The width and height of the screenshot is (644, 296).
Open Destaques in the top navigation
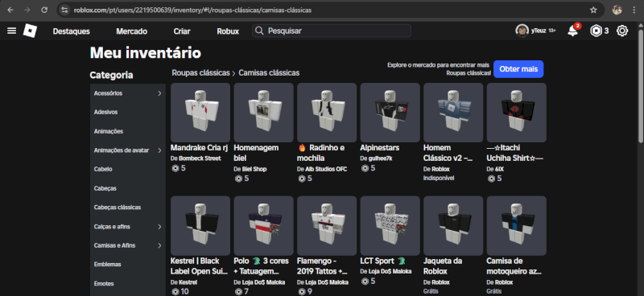click(71, 31)
